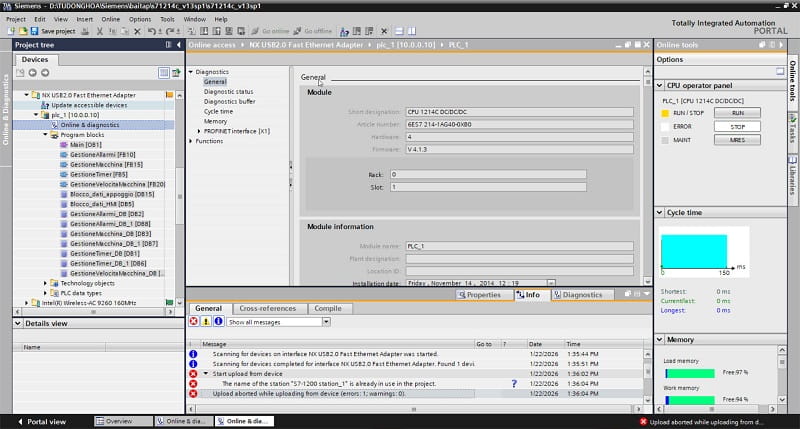Toggle the yellow warning filter icon

pos(205,322)
